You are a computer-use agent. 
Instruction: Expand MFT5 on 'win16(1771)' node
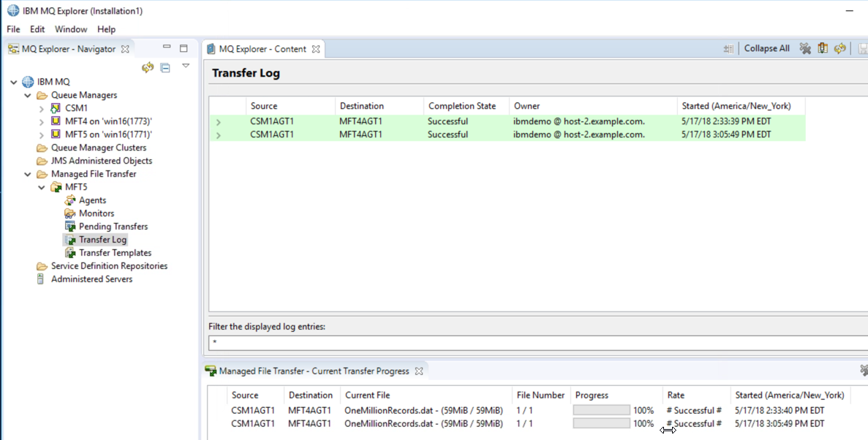[42, 135]
